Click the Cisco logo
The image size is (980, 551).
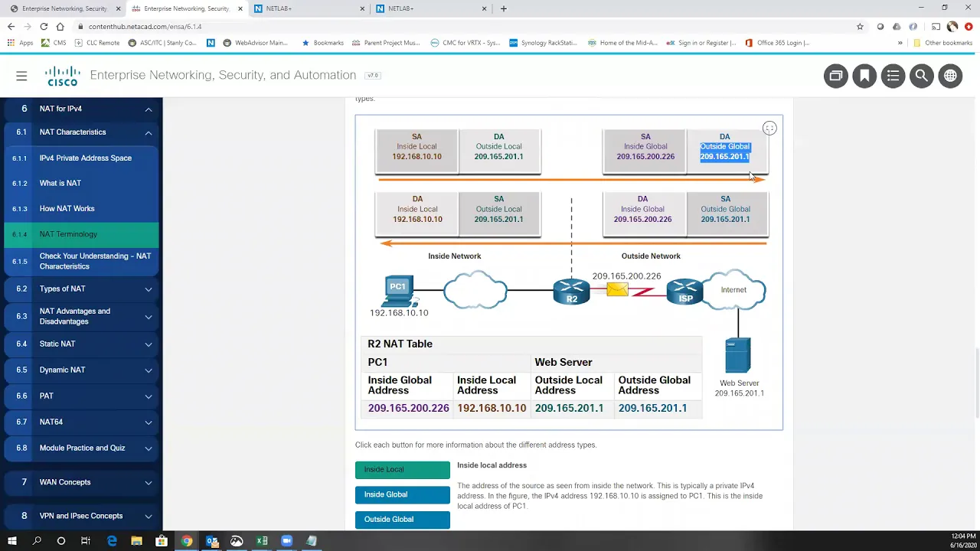(63, 76)
